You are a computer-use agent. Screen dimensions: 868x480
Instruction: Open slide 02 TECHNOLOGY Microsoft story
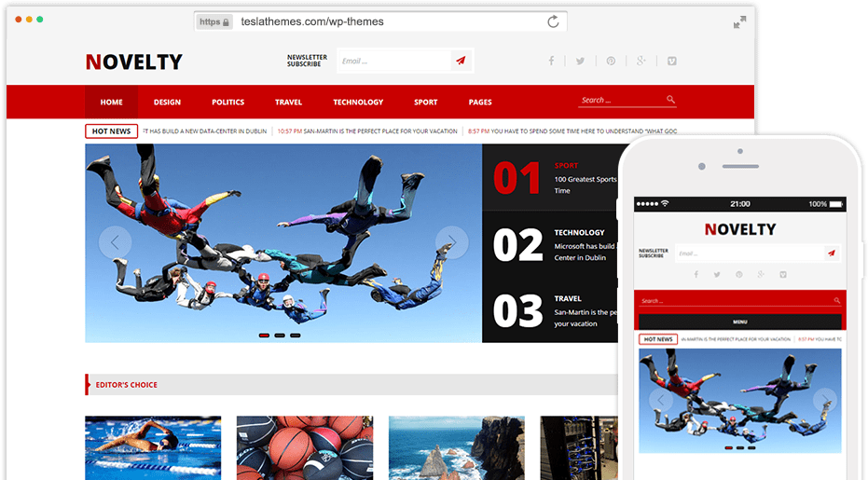[550, 245]
